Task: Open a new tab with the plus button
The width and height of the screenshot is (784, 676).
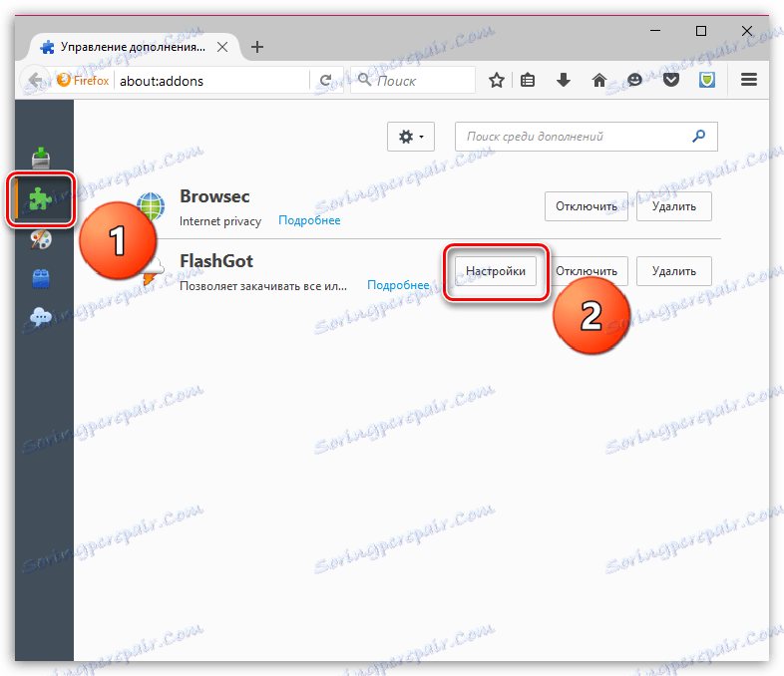Action: coord(257,47)
